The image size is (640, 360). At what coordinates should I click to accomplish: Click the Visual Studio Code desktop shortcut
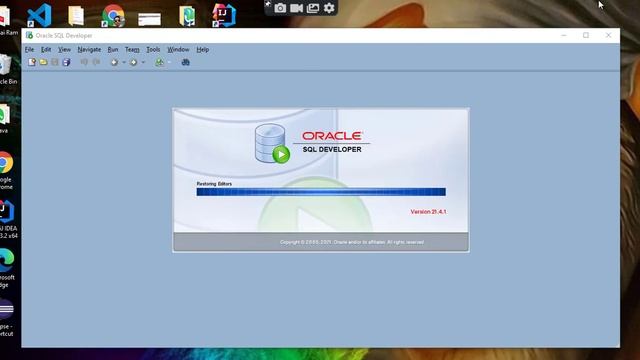click(x=39, y=15)
